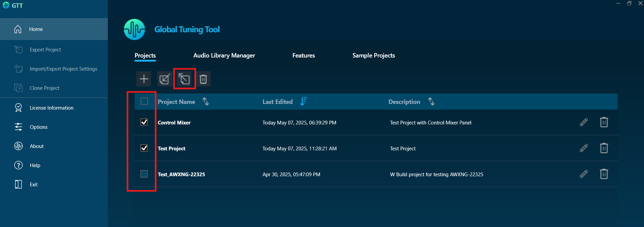Toggle Last Edited sort order

(x=303, y=101)
